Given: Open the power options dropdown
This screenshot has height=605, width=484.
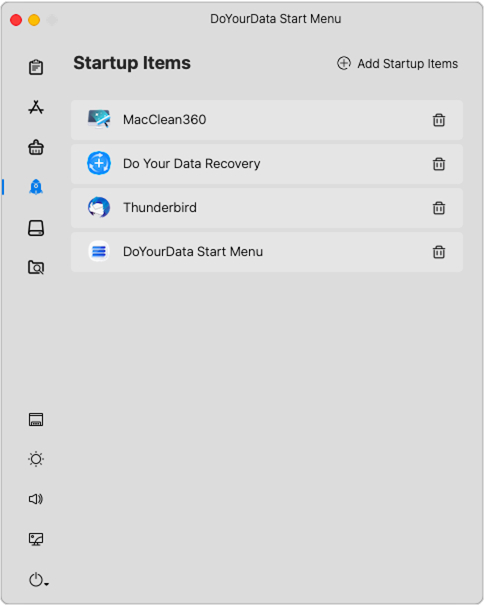Looking at the screenshot, I should coord(38,580).
